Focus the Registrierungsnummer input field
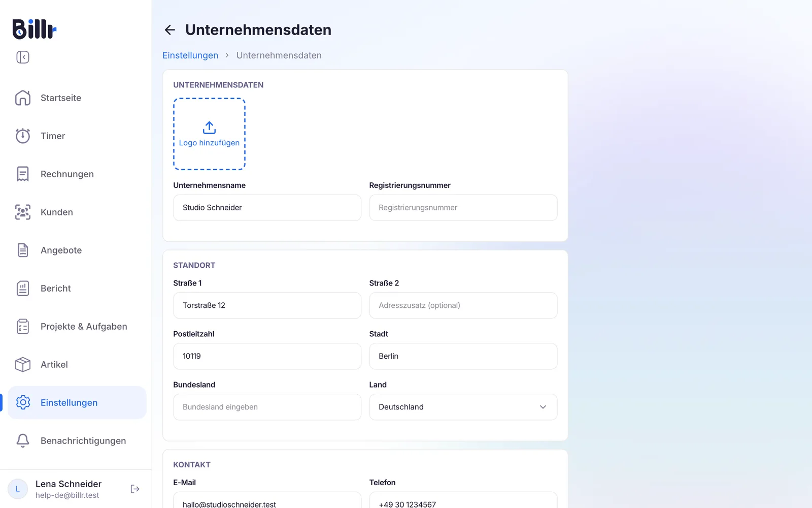Screen dimensions: 812x508 coord(463,208)
